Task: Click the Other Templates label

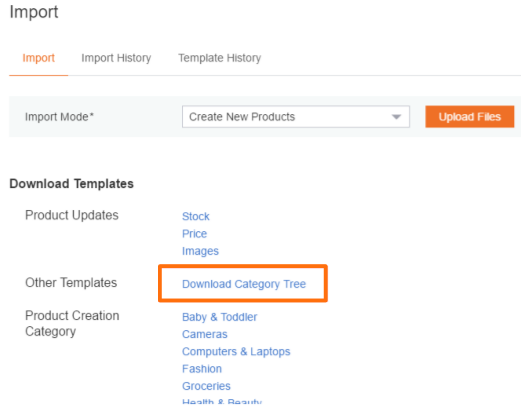Action: [x=71, y=283]
